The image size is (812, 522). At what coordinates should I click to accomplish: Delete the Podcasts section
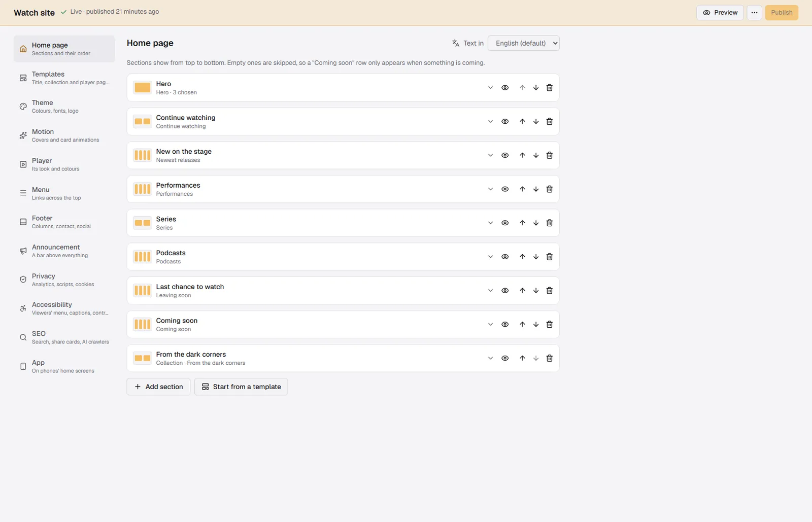pyautogui.click(x=549, y=257)
